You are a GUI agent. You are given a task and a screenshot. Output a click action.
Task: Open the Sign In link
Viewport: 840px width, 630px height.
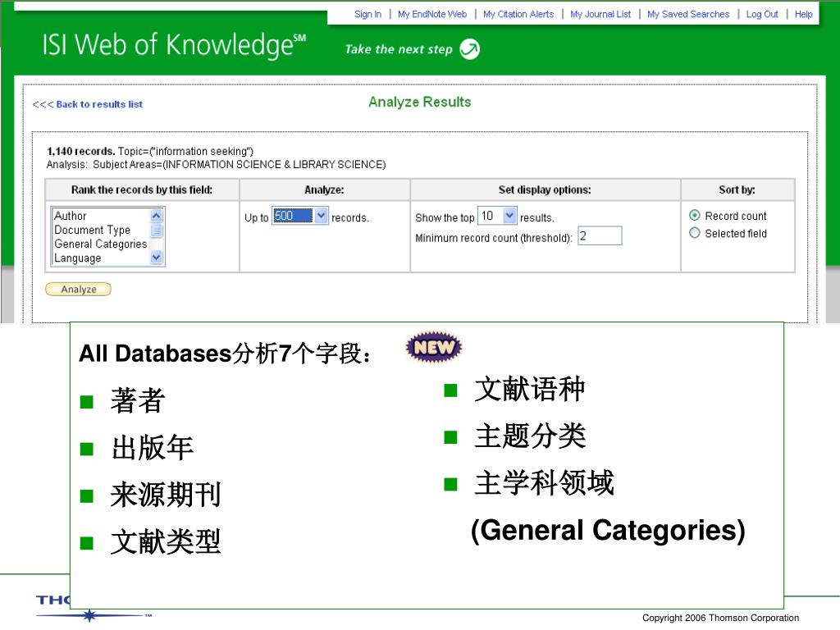point(367,14)
